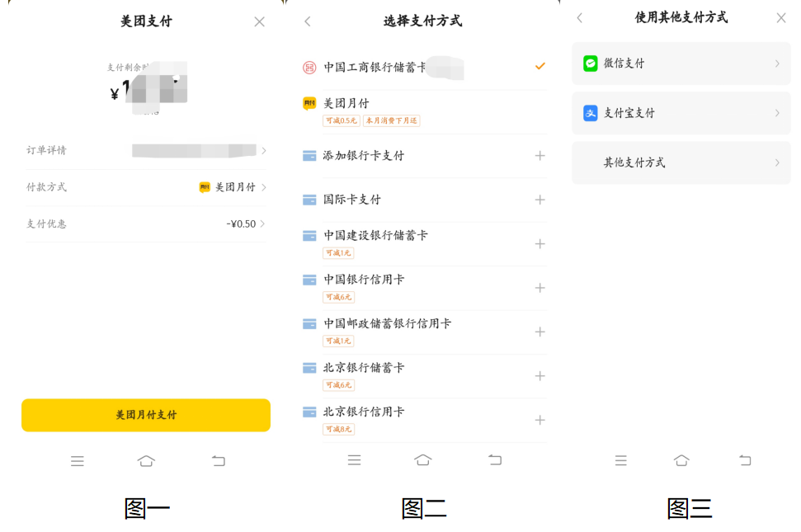Tap back navigation icon under 图一 screen
Viewport: 801px width, 532px height.
tap(219, 461)
